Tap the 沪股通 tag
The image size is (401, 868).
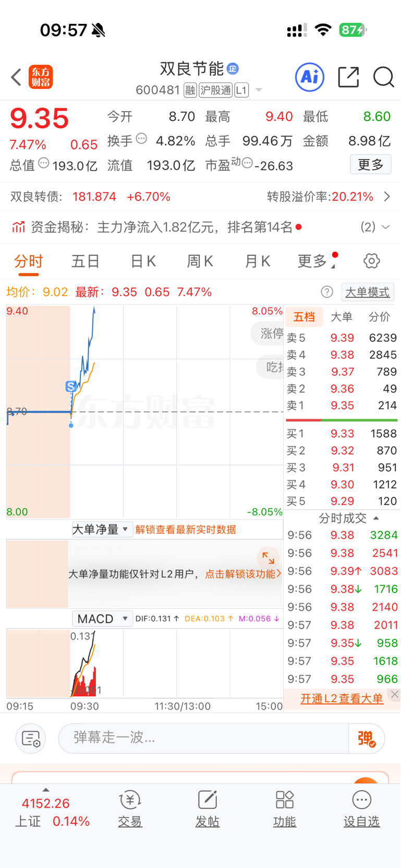coord(215,90)
